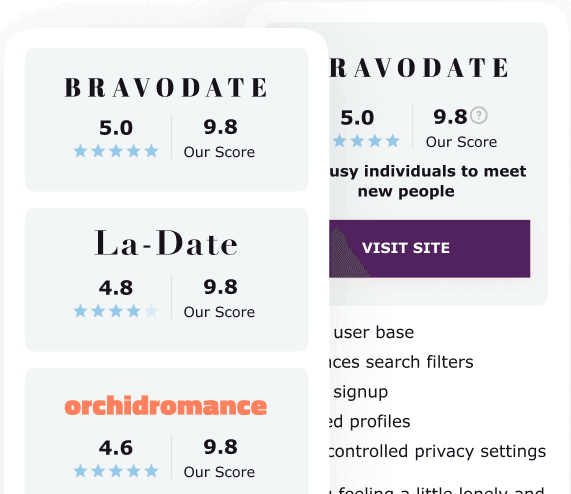This screenshot has height=494, width=571.
Task: Select the orchidromance review card
Action: point(167,431)
